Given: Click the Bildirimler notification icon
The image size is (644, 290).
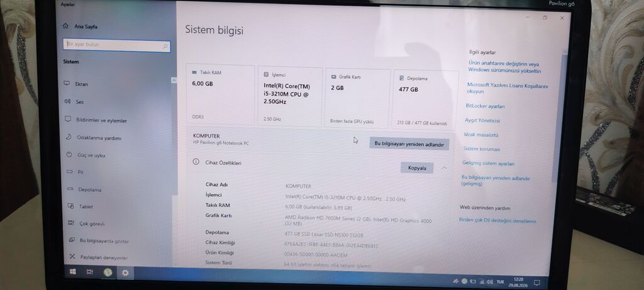Looking at the screenshot, I should 68,119.
